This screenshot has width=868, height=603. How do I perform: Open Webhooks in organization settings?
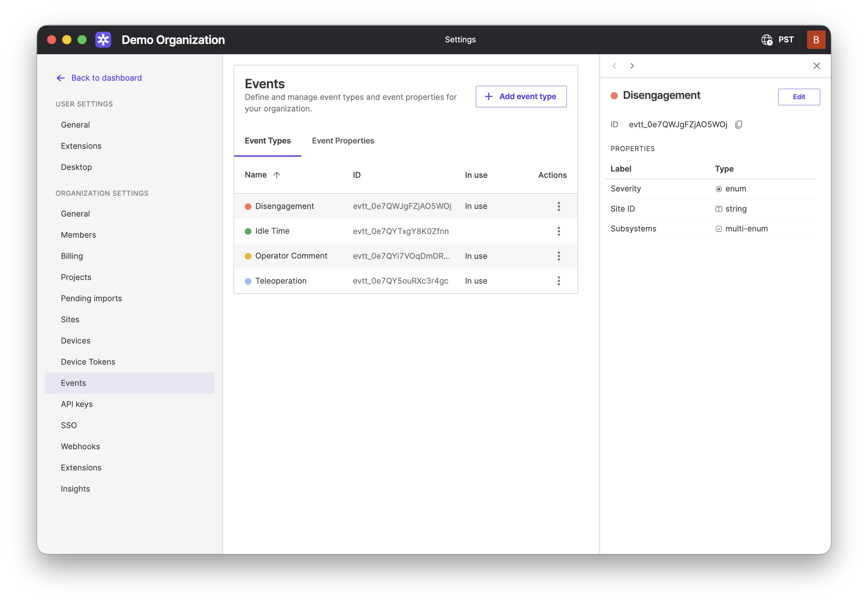80,447
